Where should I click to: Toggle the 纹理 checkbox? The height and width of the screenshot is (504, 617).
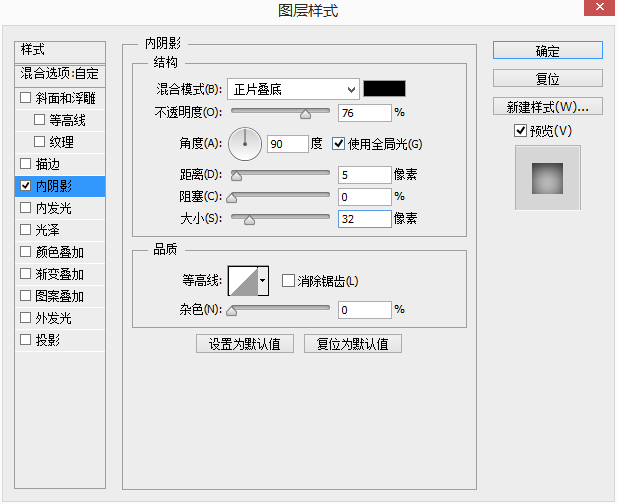(x=39, y=141)
